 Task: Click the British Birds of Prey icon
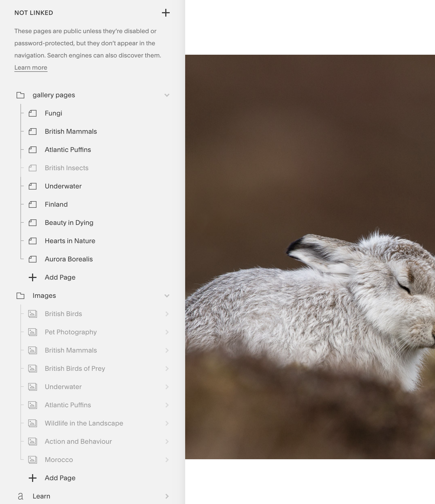point(33,369)
